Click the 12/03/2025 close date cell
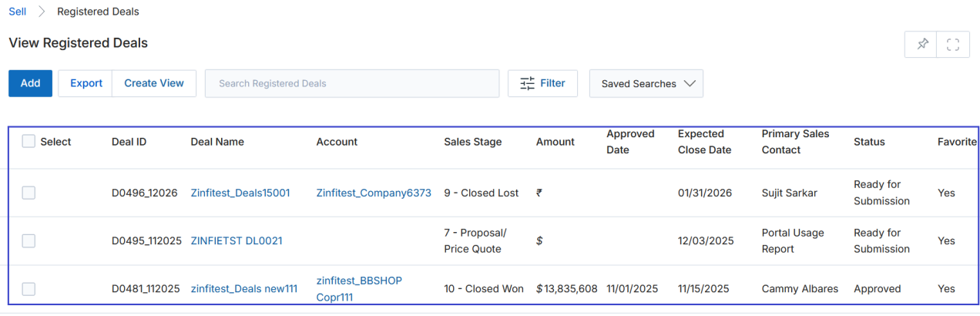The image size is (980, 316). 704,240
